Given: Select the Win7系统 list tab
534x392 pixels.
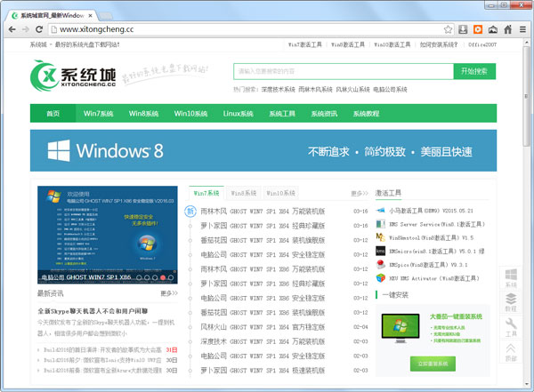Looking at the screenshot, I should (x=206, y=193).
